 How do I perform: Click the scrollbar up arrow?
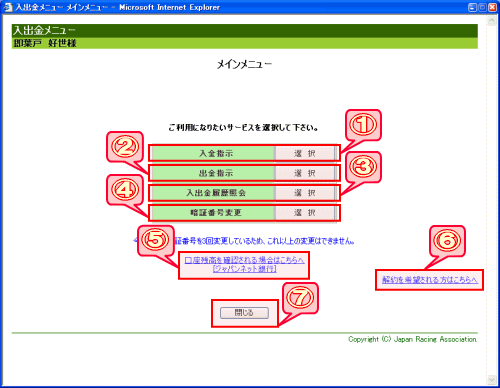(x=491, y=21)
